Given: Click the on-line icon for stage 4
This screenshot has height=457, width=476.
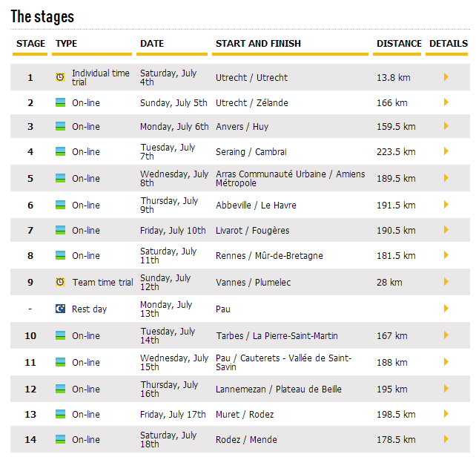Looking at the screenshot, I should [x=60, y=151].
